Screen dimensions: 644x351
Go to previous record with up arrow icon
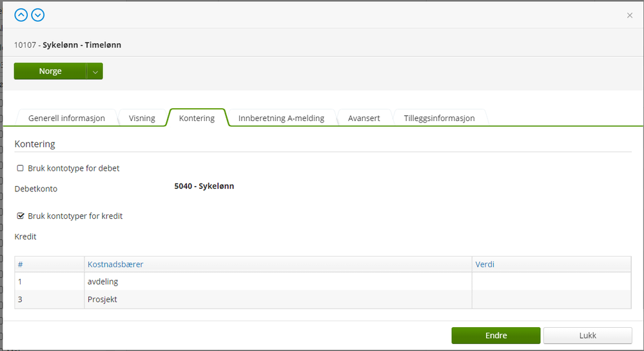click(x=21, y=15)
